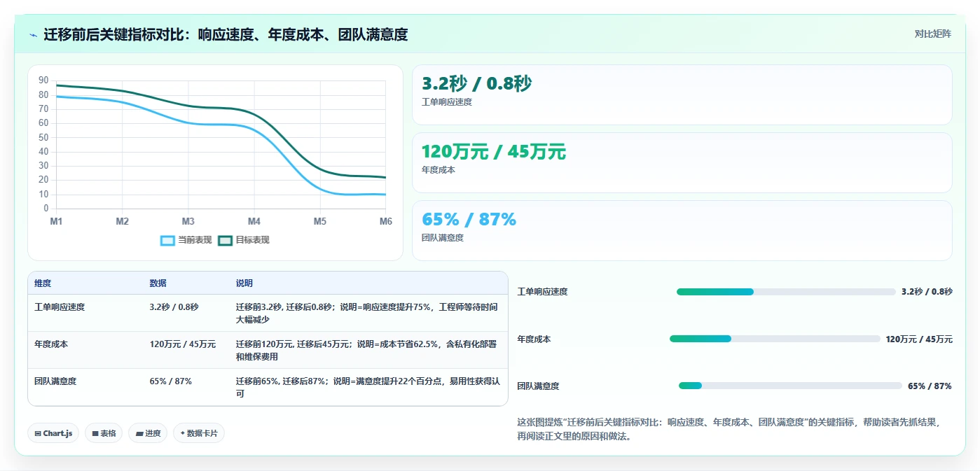The width and height of the screenshot is (980, 471).
Task: Click the 90 value on chart y-axis
Action: coord(43,80)
